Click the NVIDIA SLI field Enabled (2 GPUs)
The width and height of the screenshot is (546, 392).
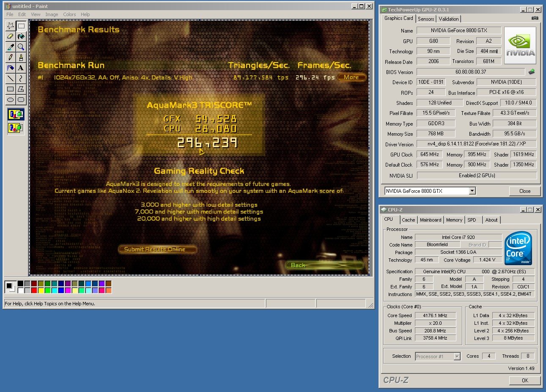pos(477,175)
